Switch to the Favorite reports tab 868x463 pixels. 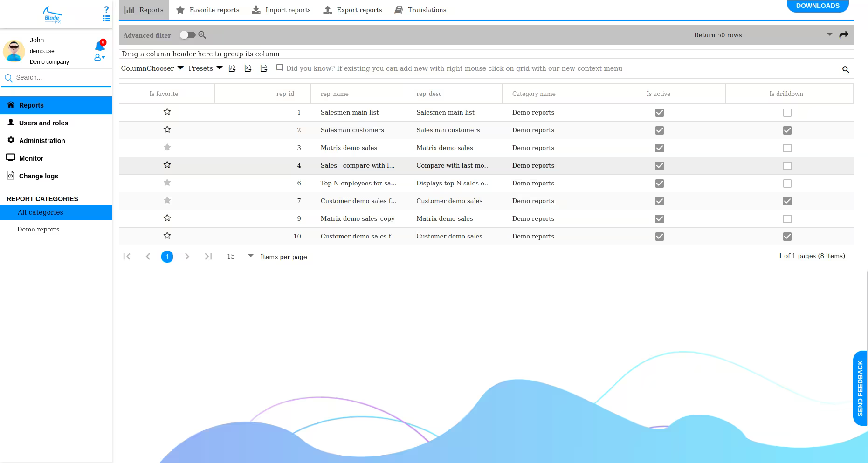click(207, 10)
